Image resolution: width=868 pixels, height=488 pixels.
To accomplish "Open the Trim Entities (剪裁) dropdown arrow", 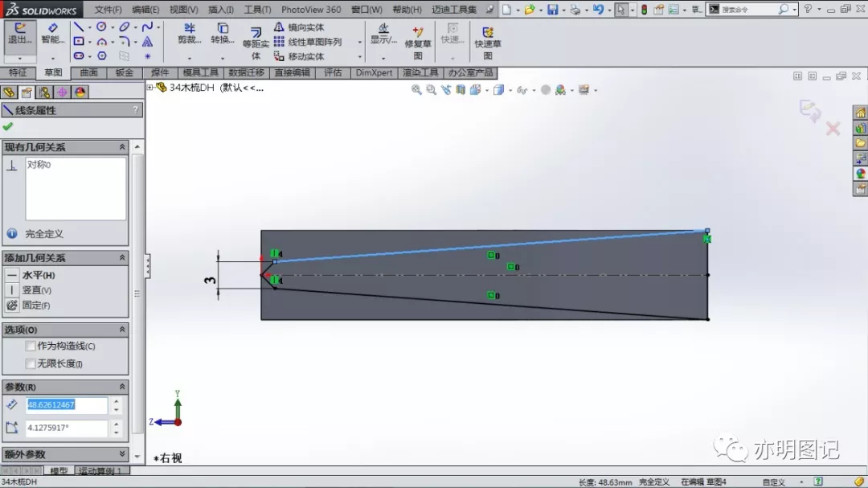I will tap(190, 58).
